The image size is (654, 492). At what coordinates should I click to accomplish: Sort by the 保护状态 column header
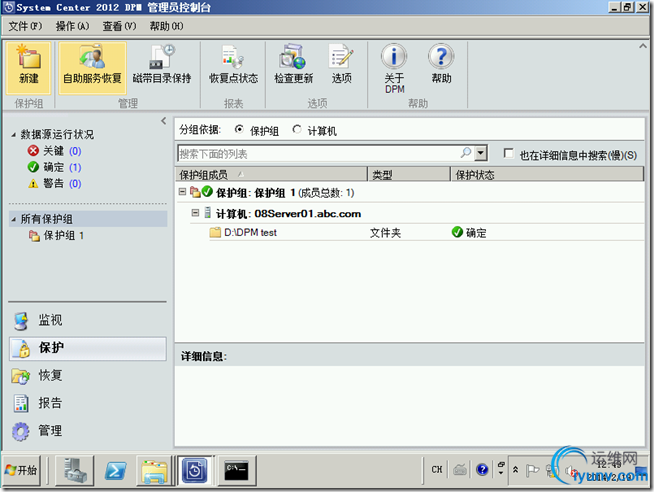[x=547, y=174]
